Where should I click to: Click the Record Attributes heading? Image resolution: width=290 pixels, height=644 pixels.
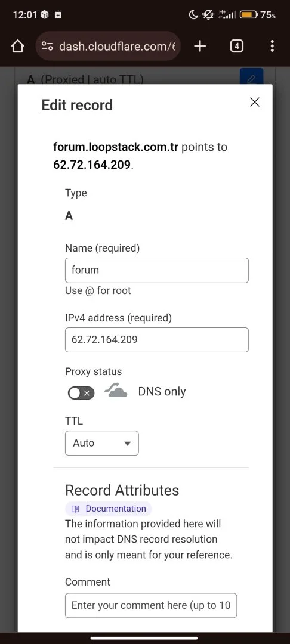click(x=122, y=490)
